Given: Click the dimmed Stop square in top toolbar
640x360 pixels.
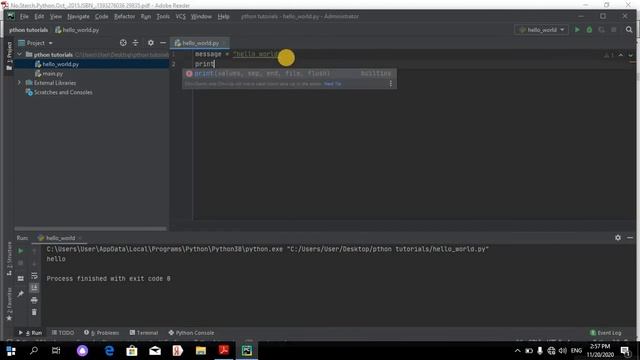Looking at the screenshot, I should click(x=613, y=30).
